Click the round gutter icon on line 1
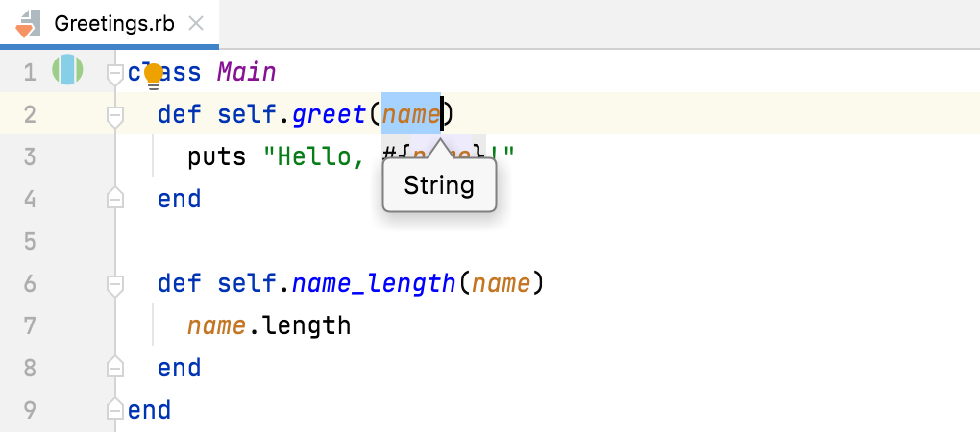 click(x=68, y=70)
